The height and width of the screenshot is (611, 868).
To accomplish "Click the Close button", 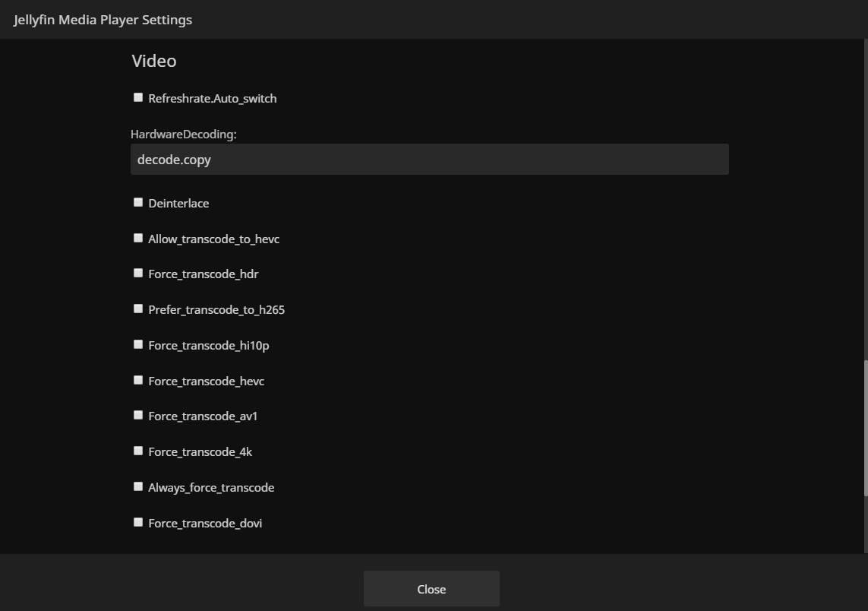I will point(431,589).
